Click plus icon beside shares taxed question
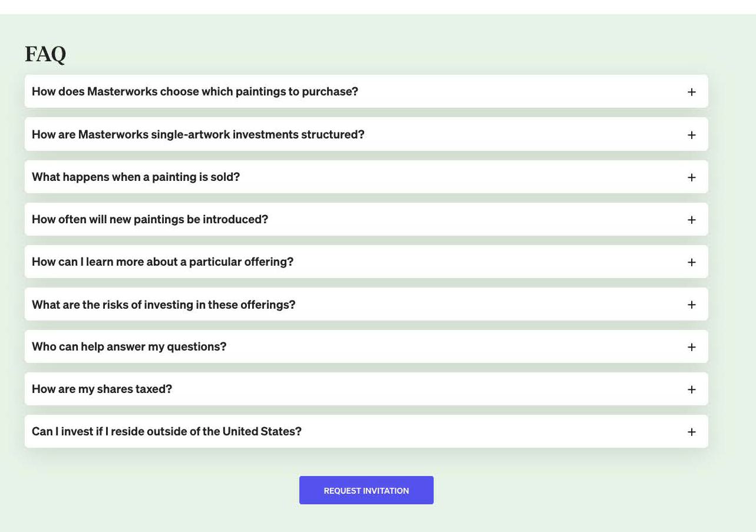This screenshot has width=756, height=532. pyautogui.click(x=691, y=389)
